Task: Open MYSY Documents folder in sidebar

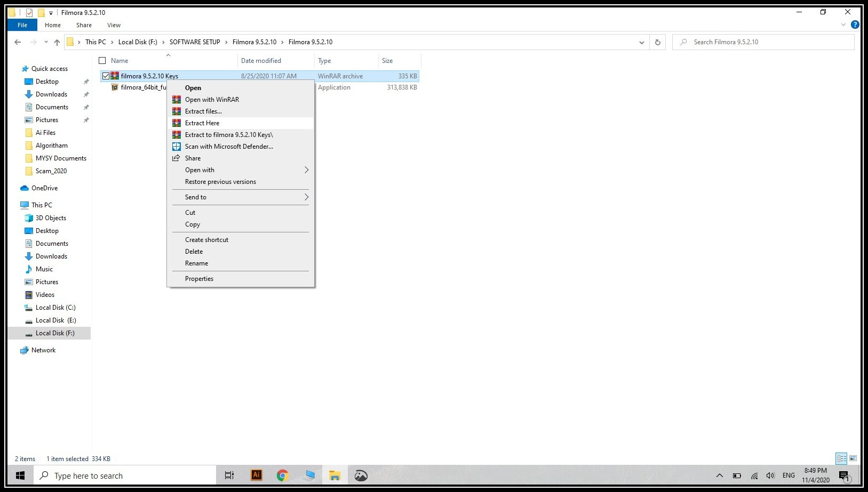Action: coord(61,158)
